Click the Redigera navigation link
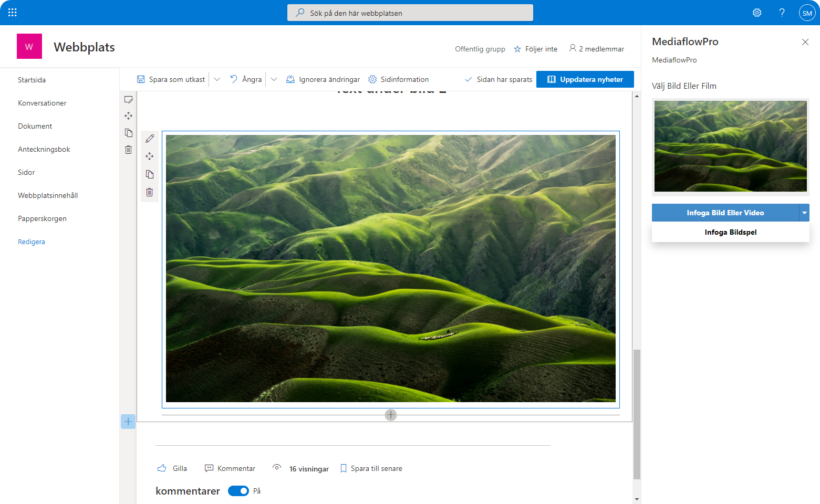This screenshot has height=504, width=820. [32, 241]
